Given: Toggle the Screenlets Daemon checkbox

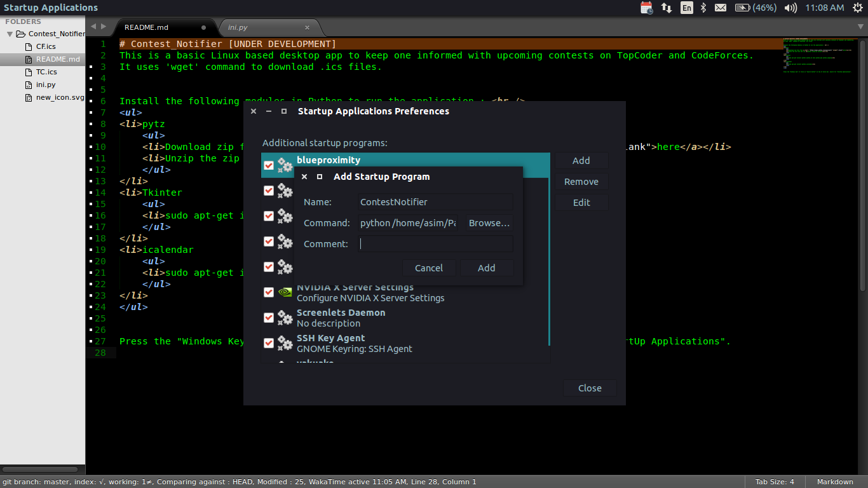Looking at the screenshot, I should coord(269,318).
